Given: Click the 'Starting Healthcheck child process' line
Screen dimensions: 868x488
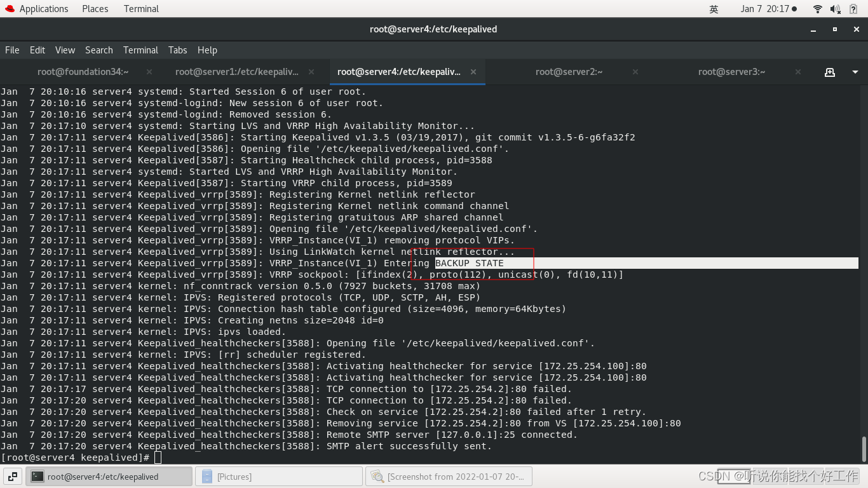Looking at the screenshot, I should point(247,160).
